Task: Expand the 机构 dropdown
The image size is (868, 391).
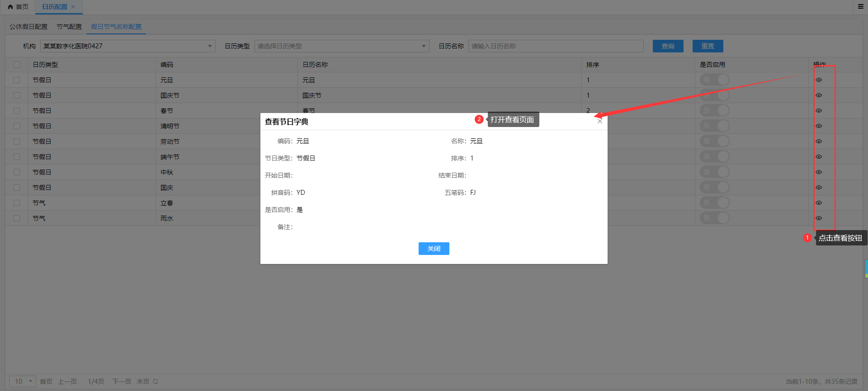Action: [x=127, y=46]
